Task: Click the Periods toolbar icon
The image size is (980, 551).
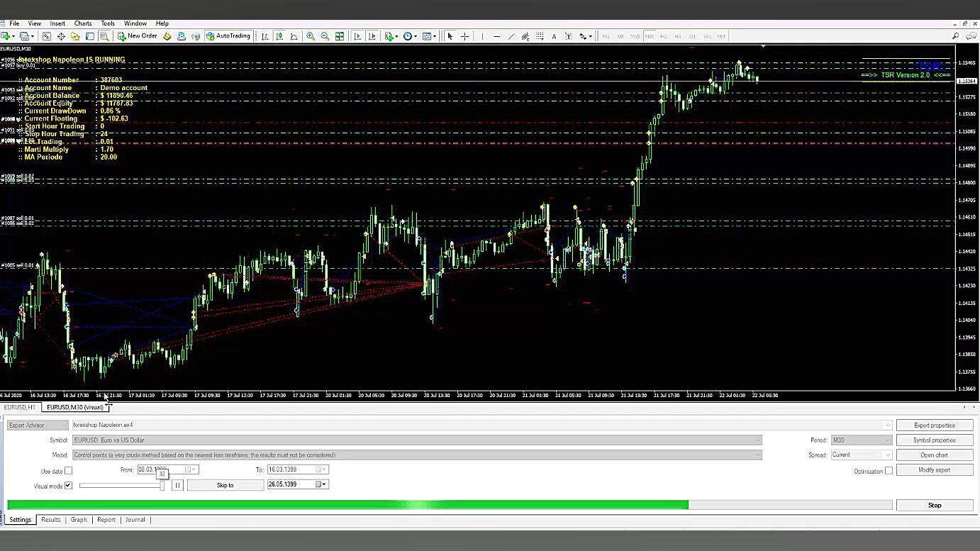Action: 409,36
